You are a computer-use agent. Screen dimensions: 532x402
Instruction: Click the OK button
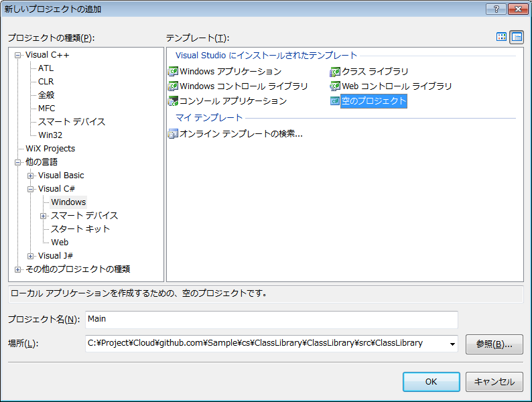(431, 382)
